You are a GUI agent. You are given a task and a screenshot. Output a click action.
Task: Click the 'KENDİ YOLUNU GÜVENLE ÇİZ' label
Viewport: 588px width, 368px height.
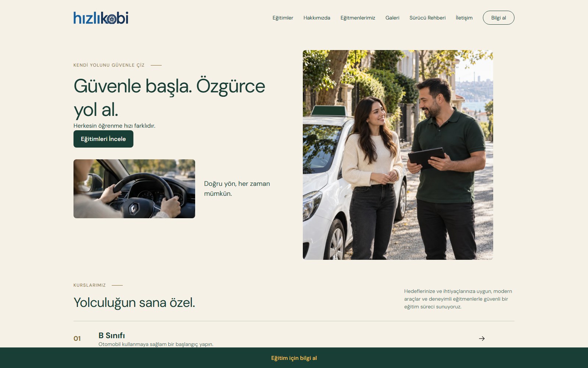(109, 65)
